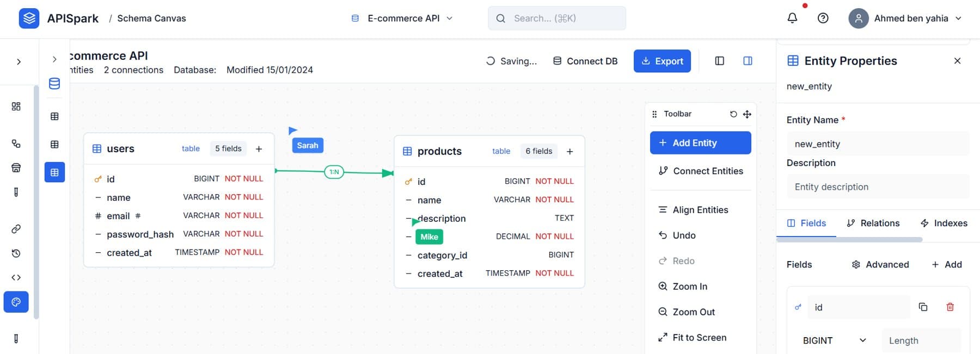Viewport: 980px width, 354px height.
Task: Click the Entity description input
Action: [x=878, y=187]
